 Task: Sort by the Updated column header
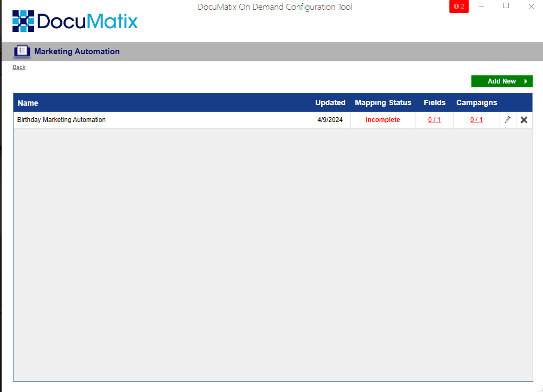(x=330, y=103)
